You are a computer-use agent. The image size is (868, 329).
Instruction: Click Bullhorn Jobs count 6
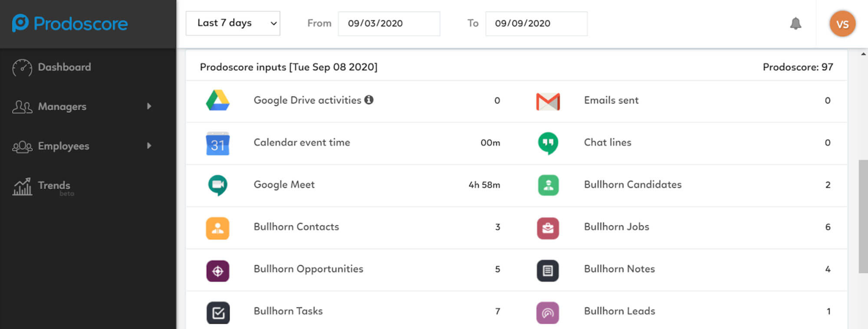[x=828, y=227]
